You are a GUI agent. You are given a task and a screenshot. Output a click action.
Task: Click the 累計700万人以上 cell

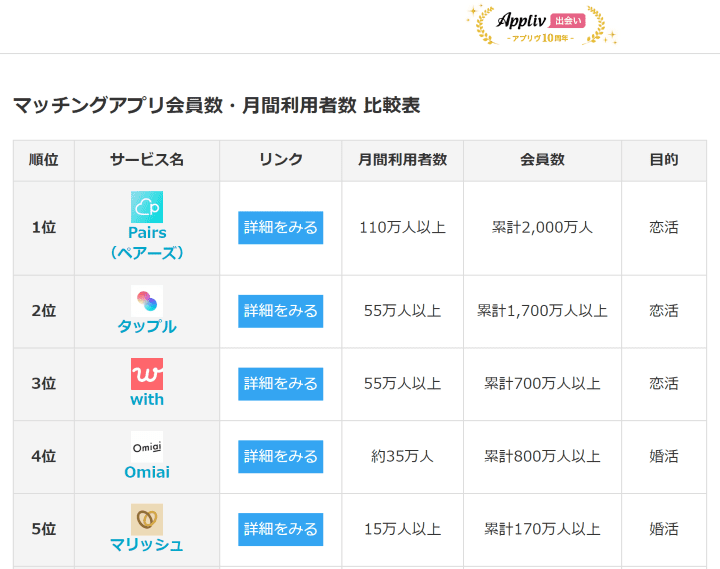click(542, 384)
